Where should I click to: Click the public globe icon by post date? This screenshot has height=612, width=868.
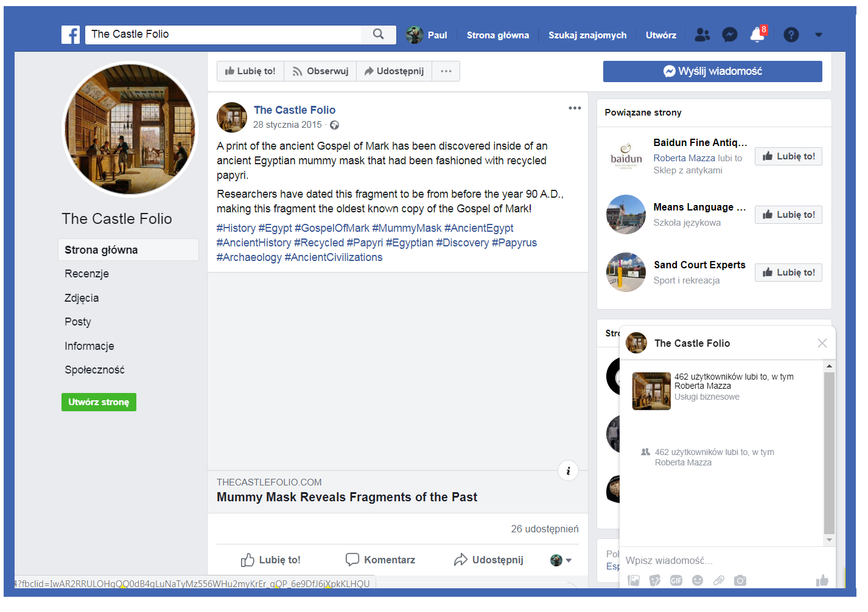[x=334, y=125]
